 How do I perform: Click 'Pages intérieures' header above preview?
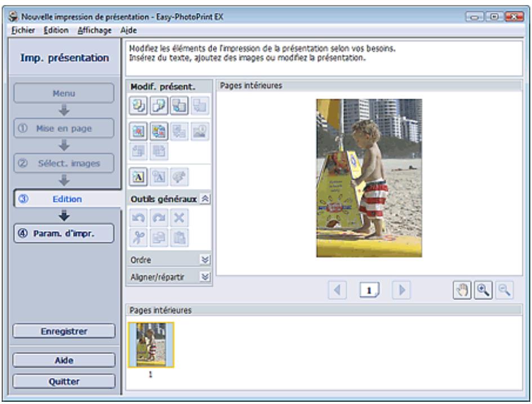[251, 86]
